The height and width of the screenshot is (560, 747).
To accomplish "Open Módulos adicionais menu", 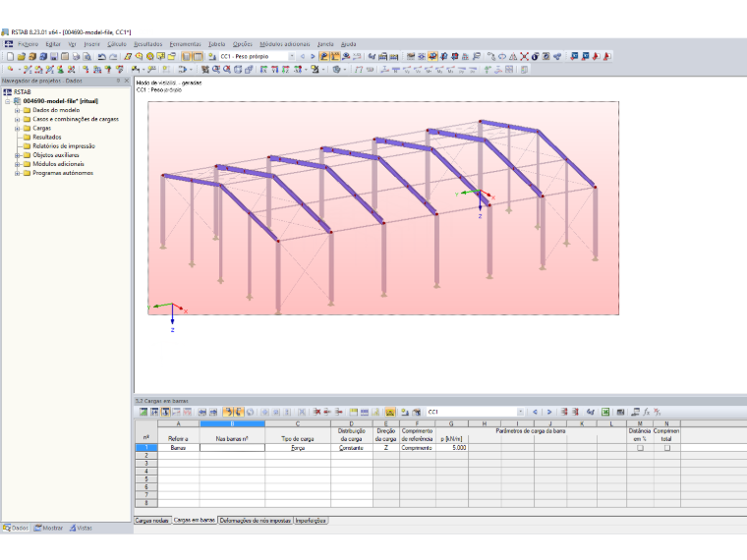I will [284, 44].
